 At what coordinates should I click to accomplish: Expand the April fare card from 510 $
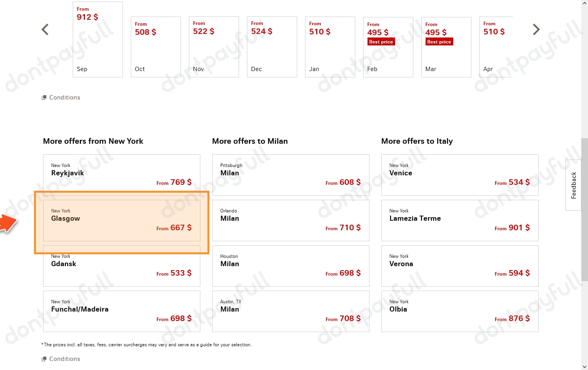(495, 47)
